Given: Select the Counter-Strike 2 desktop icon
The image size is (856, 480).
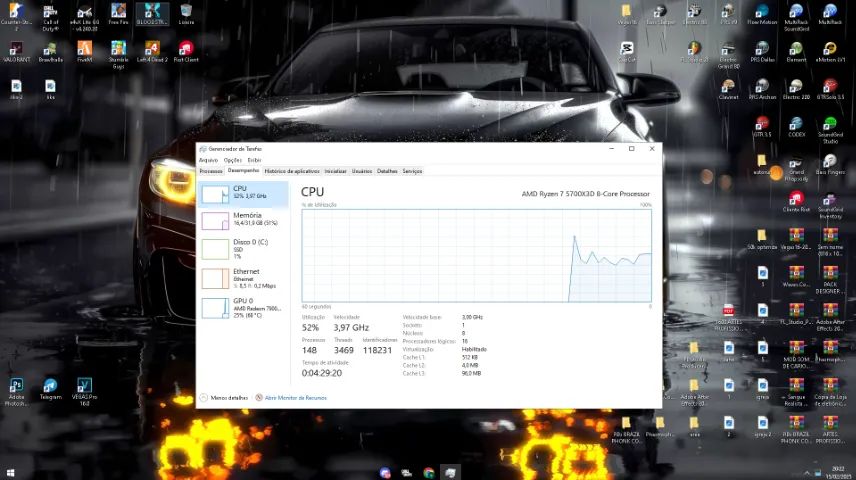Looking at the screenshot, I should pyautogui.click(x=16, y=16).
